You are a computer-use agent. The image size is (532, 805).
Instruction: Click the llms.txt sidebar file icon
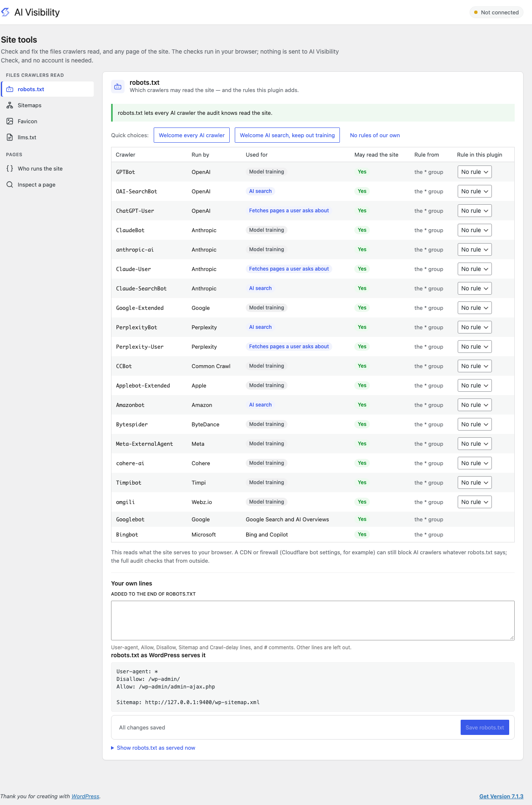10,138
